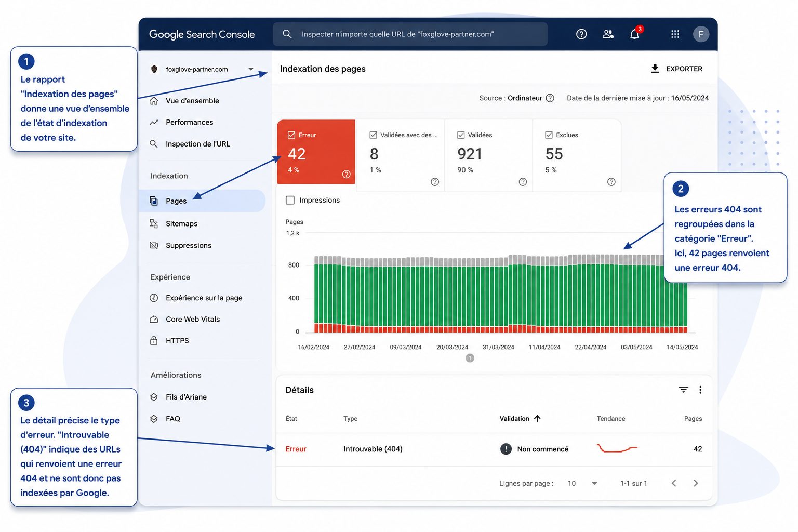
Task: Open users and permissions icon
Action: tap(608, 34)
